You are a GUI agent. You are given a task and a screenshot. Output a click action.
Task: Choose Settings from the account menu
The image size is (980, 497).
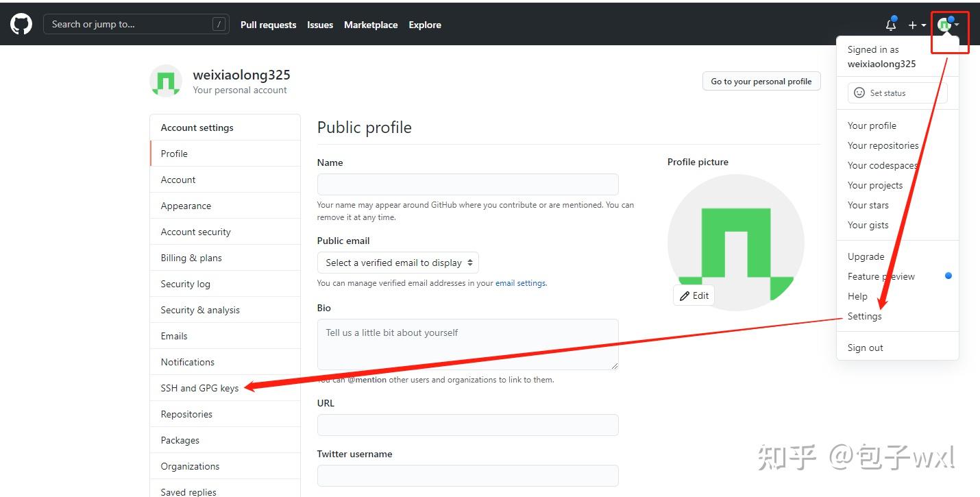(863, 316)
